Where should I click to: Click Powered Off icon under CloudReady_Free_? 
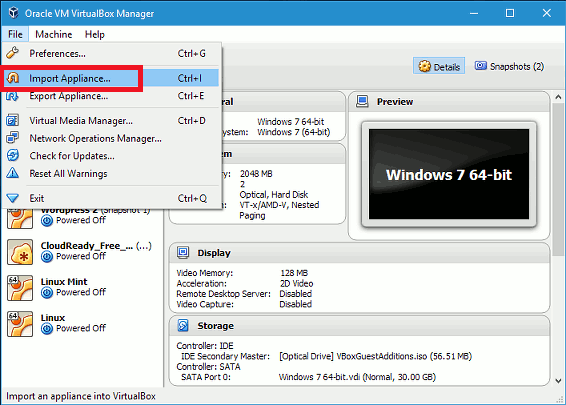point(47,256)
